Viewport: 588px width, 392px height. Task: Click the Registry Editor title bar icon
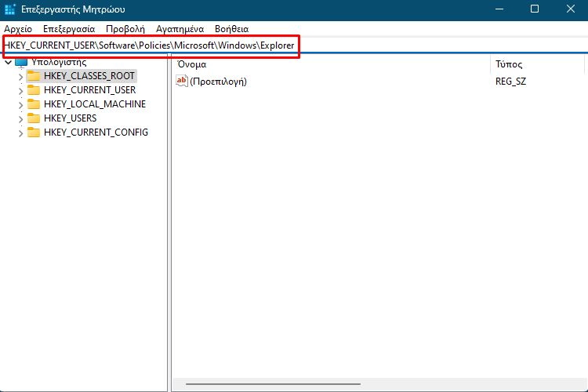click(9, 9)
